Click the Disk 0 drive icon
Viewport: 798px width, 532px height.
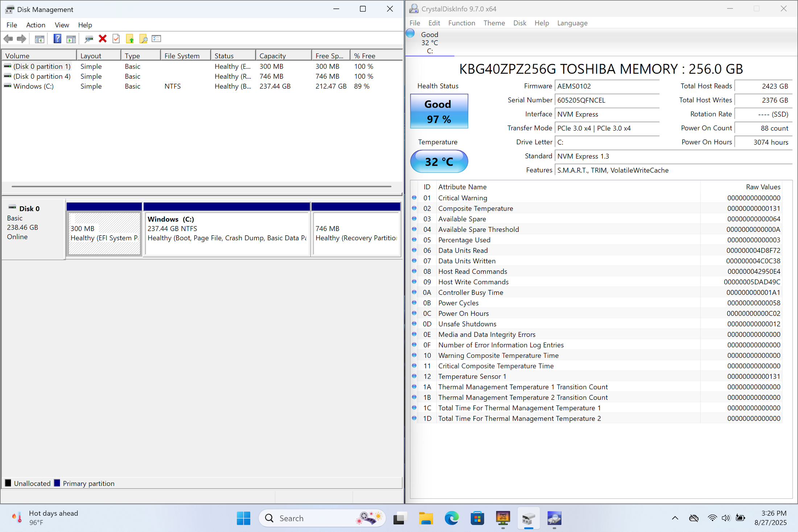coord(12,207)
